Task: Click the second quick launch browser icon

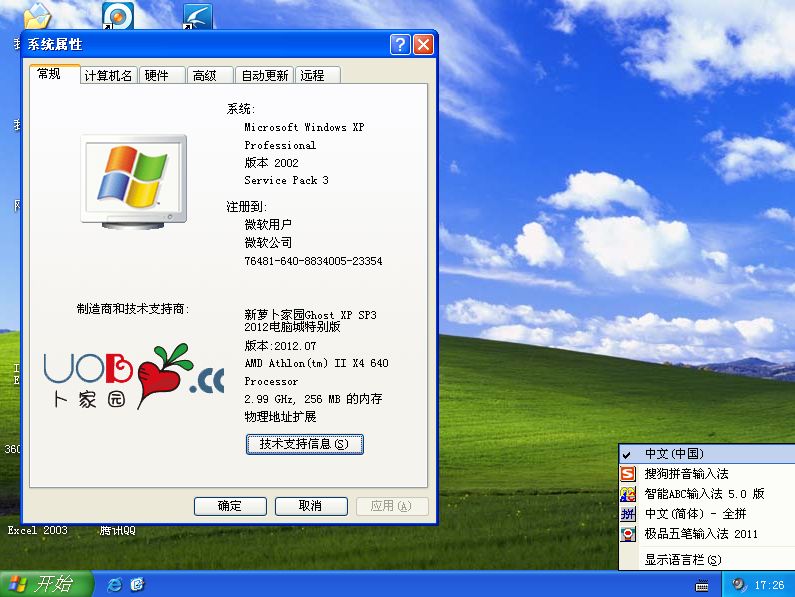Action: click(137, 585)
